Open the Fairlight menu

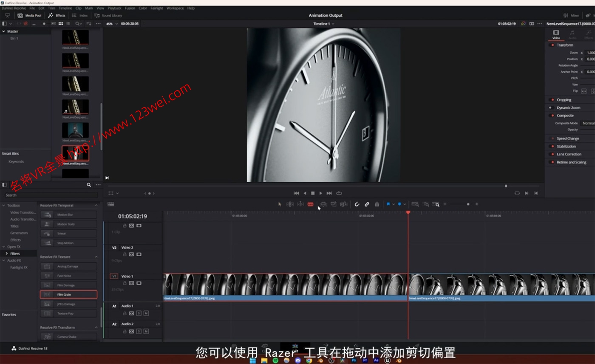pyautogui.click(x=156, y=8)
